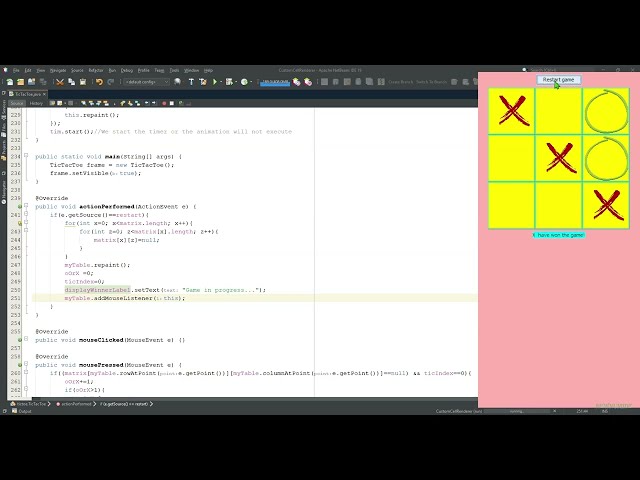Click the red Start Macro Recording icon

164,103
